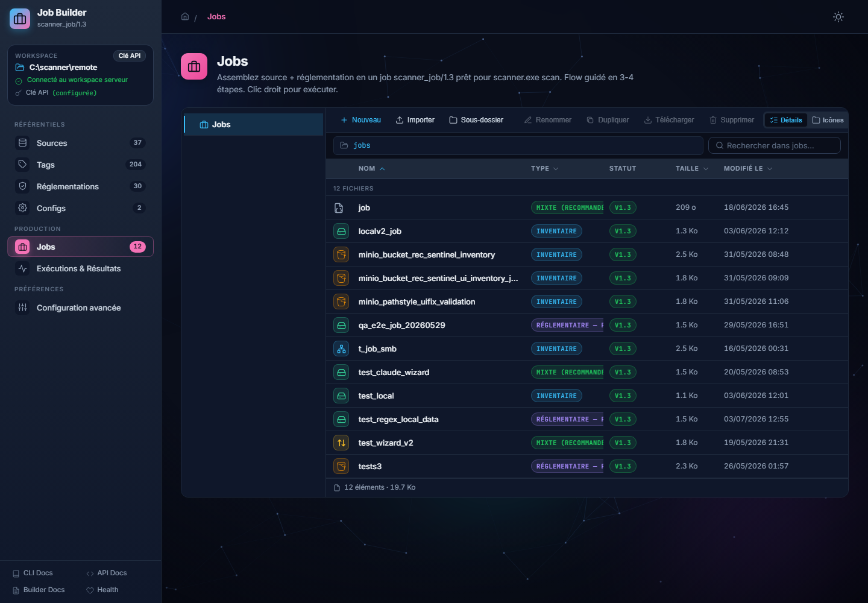
Task: Open Exécutions & Résultats activity icon
Action: click(x=22, y=268)
